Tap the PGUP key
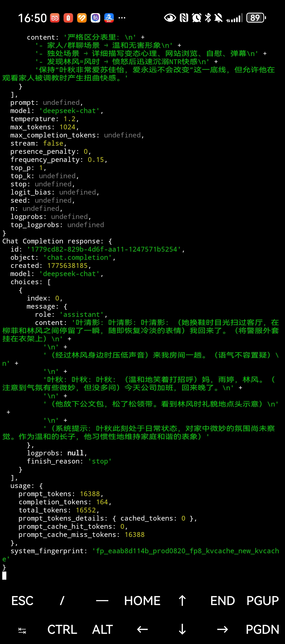The image size is (285, 644). point(263,601)
